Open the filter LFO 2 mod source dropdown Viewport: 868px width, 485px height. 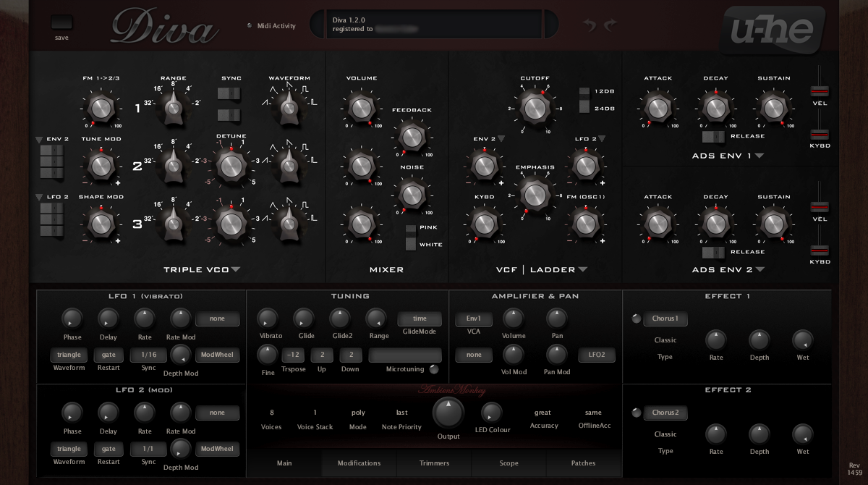tap(602, 138)
